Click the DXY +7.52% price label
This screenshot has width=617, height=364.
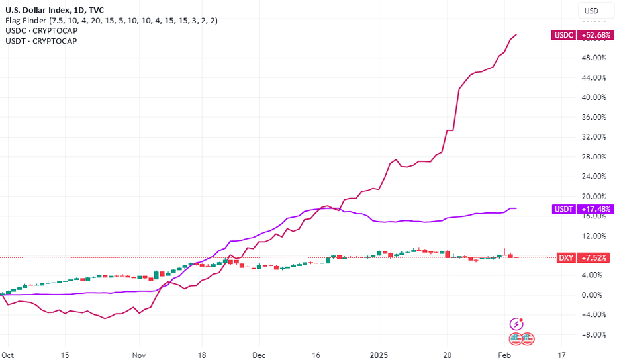[x=583, y=257]
